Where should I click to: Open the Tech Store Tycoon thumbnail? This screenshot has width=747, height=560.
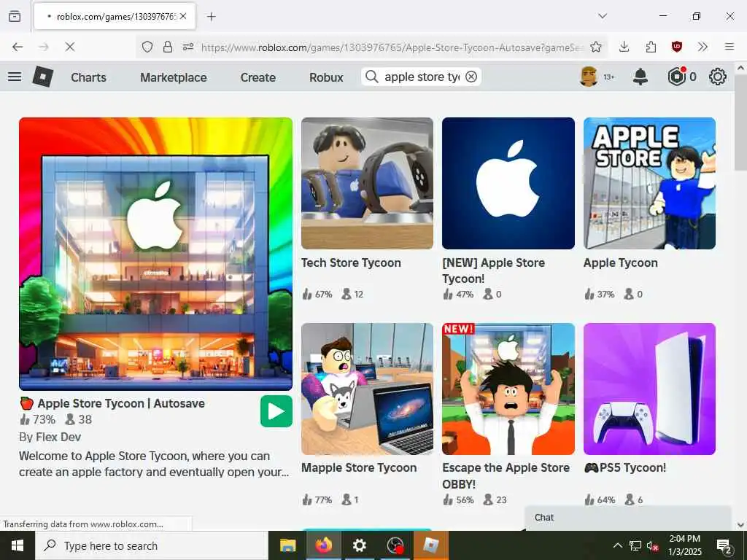pos(368,183)
